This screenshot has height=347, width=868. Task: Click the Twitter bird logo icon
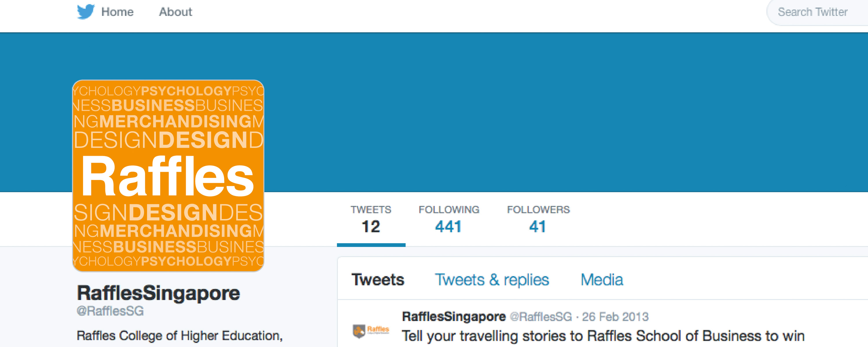pyautogui.click(x=86, y=12)
